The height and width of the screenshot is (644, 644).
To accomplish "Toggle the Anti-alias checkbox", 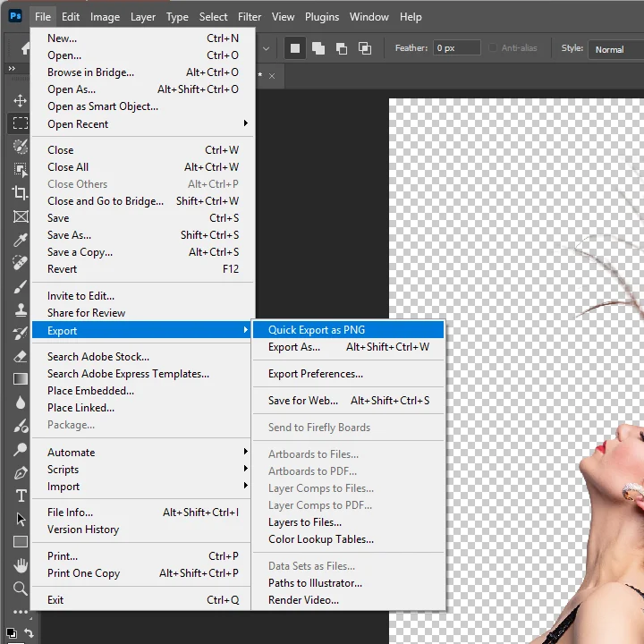I will coord(493,48).
